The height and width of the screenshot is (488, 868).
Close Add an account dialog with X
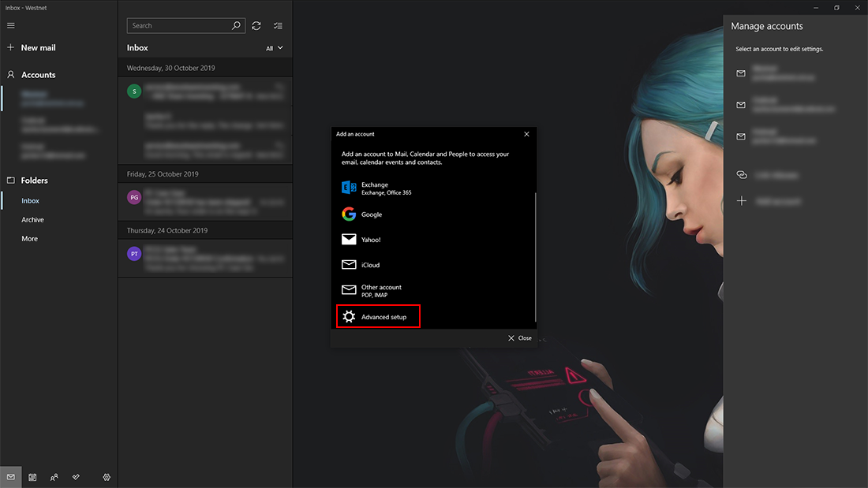(526, 134)
